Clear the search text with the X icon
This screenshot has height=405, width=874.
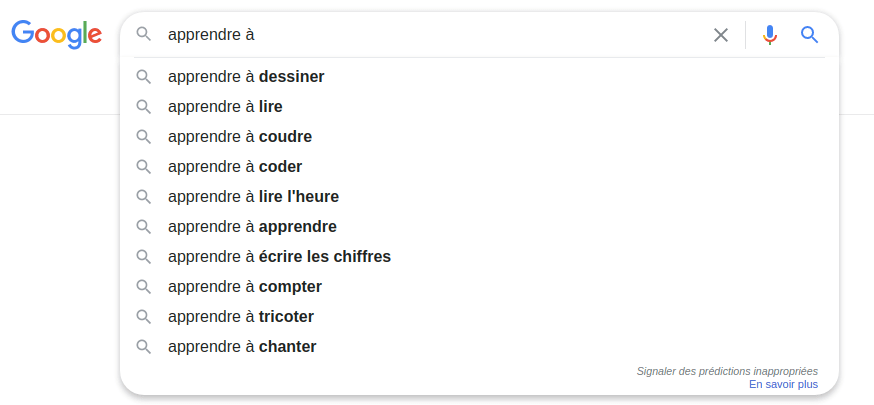click(721, 35)
